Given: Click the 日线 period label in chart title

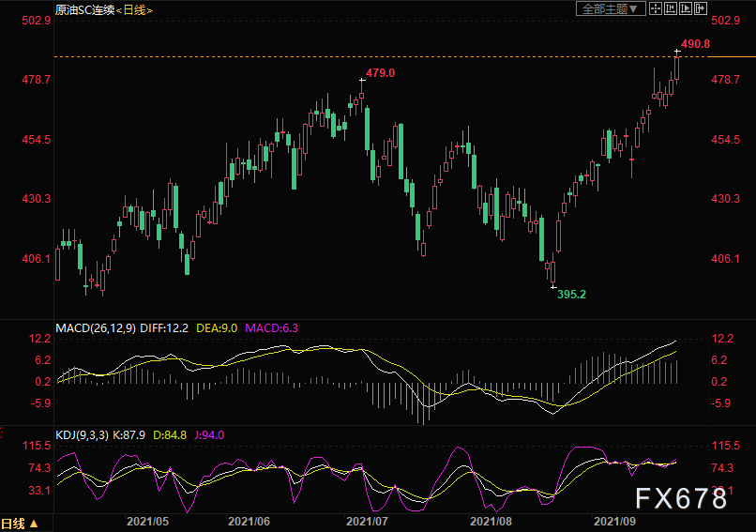Looking at the screenshot, I should pos(134,9).
